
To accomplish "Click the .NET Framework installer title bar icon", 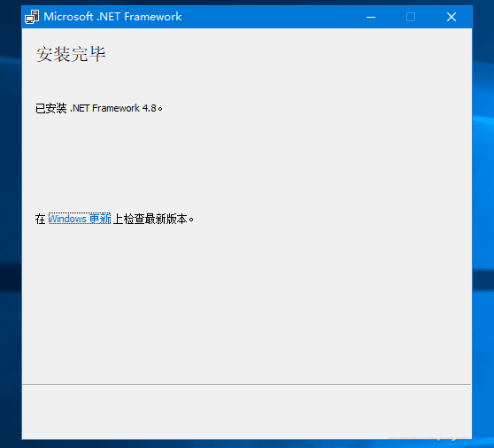I will (x=32, y=17).
